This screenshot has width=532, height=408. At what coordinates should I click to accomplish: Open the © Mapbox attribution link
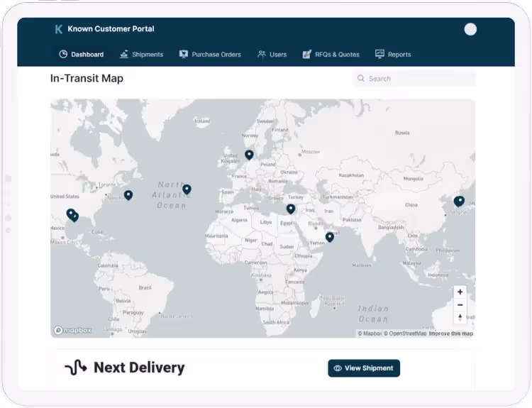click(370, 333)
